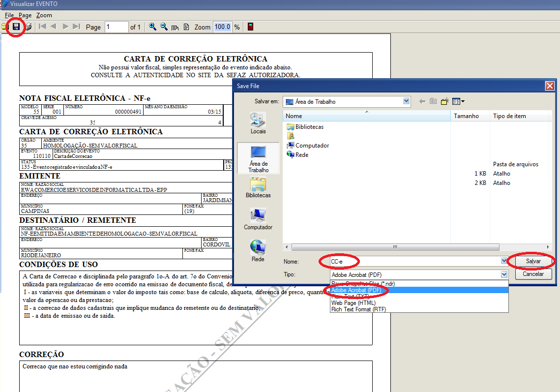The width and height of the screenshot is (560, 392).
Task: Click the 'CAMPINAS' município value
Action: [35, 211]
